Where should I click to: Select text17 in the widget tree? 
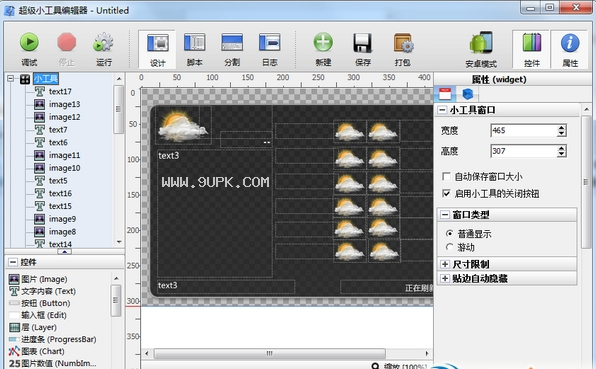(60, 91)
